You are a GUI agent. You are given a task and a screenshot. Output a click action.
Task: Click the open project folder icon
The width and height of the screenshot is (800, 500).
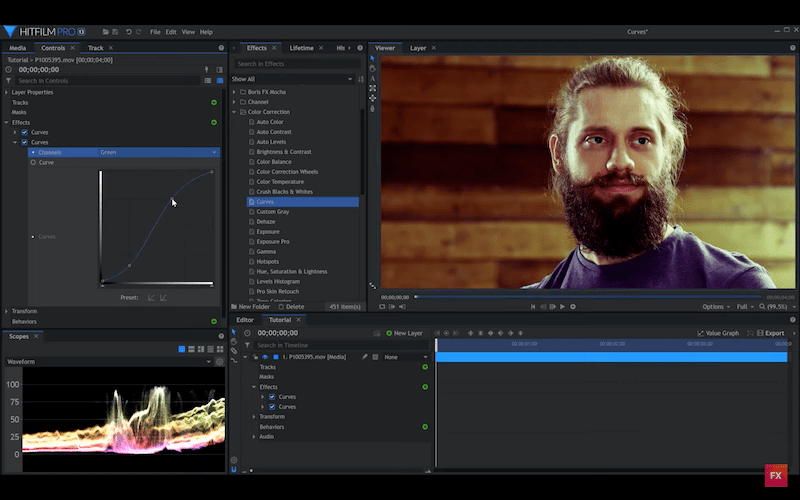point(106,32)
